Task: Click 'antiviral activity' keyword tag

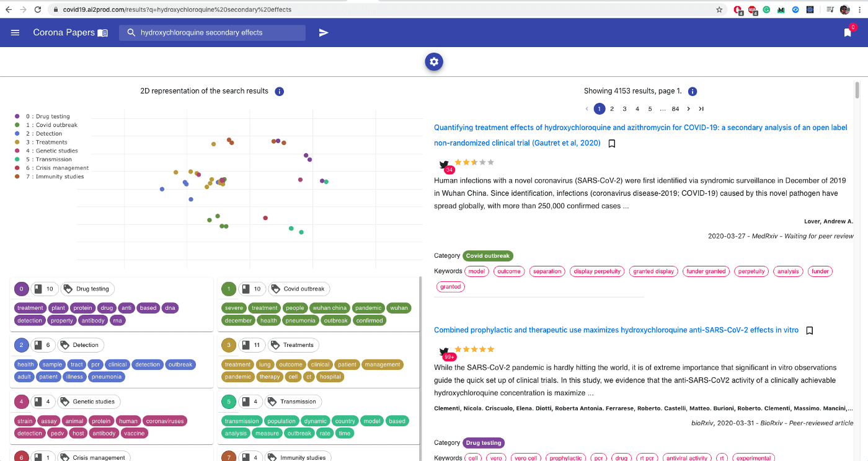Action: coord(687,459)
